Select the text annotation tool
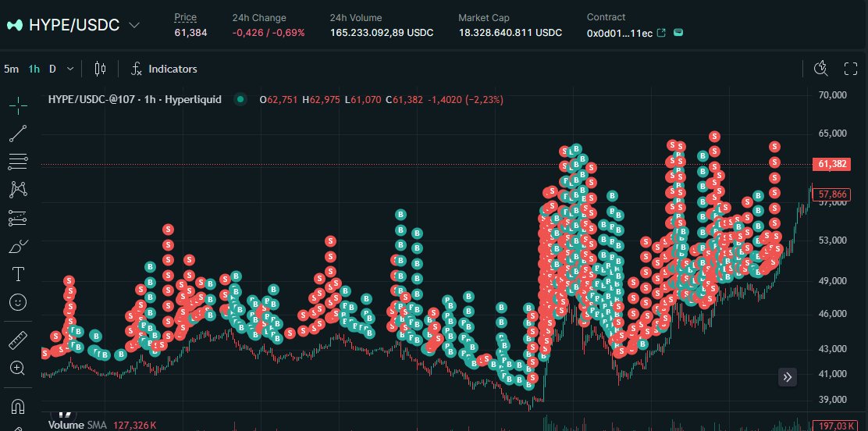This screenshot has width=868, height=431. tap(18, 274)
